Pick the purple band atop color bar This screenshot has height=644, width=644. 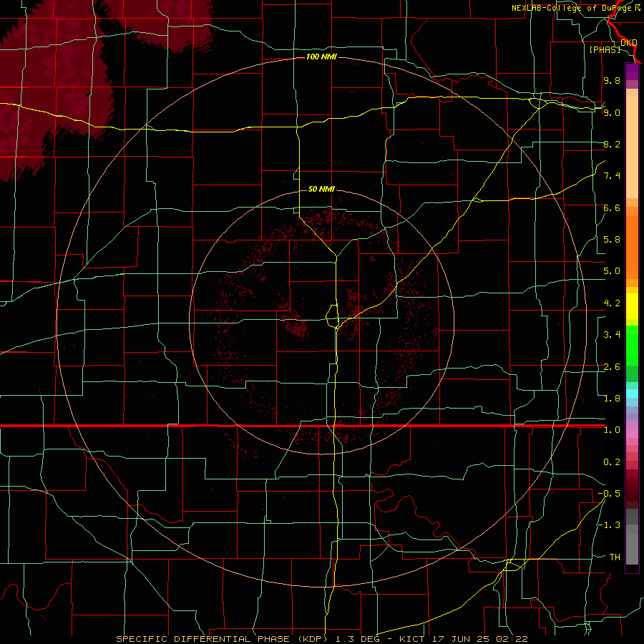click(x=632, y=72)
